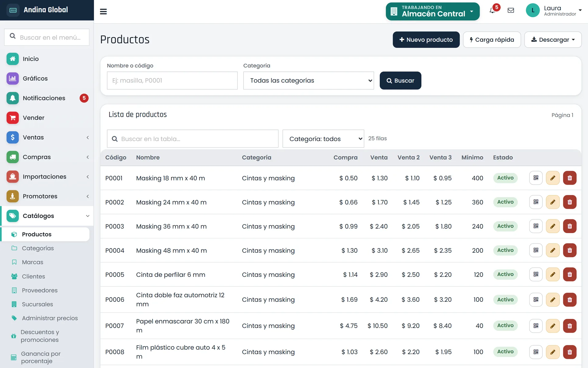This screenshot has height=368, width=588.
Task: Click the Andina Global logo icon
Action: (13, 10)
